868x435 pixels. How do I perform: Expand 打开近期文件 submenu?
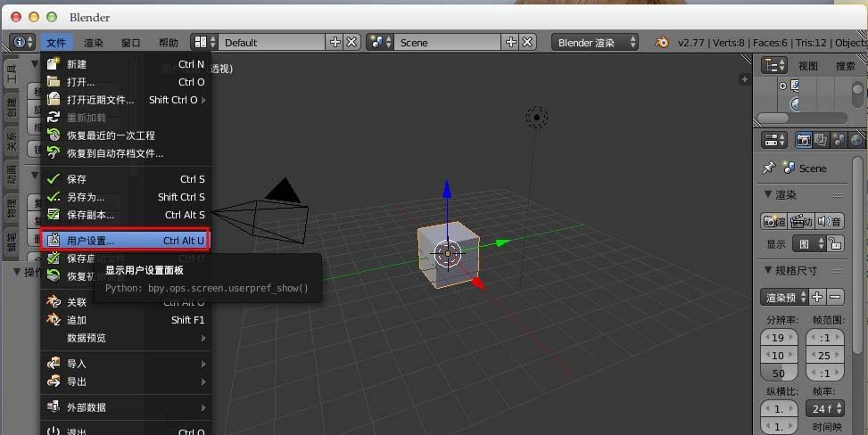click(x=126, y=100)
